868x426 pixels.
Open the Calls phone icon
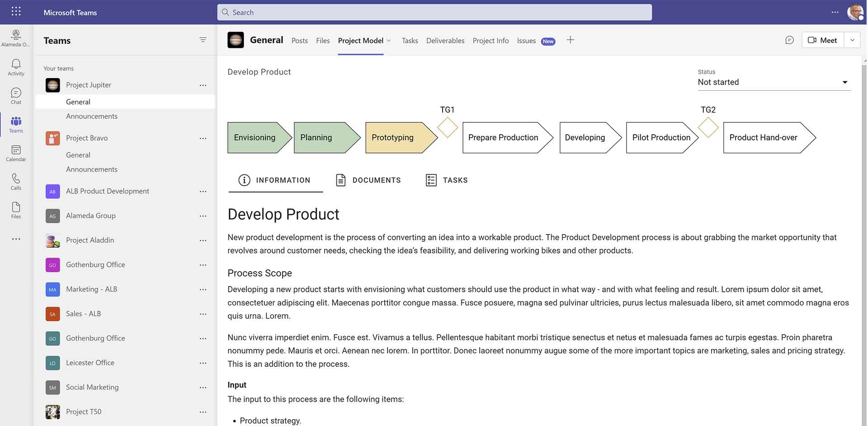16,182
